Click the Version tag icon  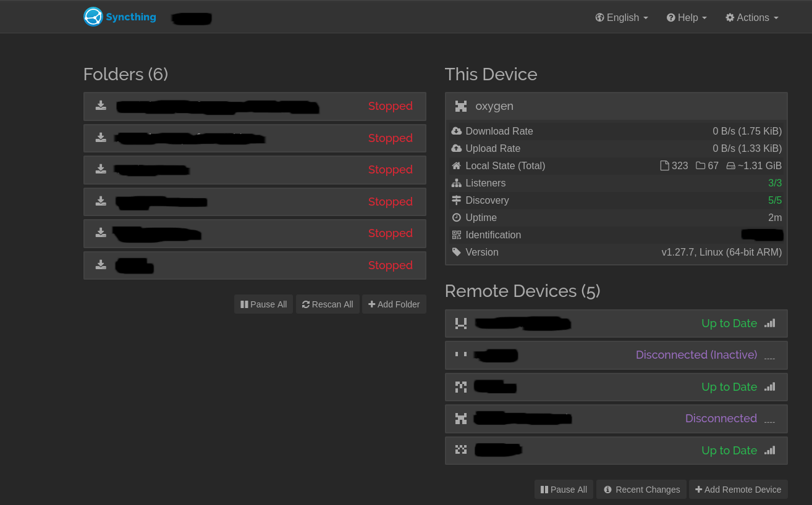click(x=457, y=252)
